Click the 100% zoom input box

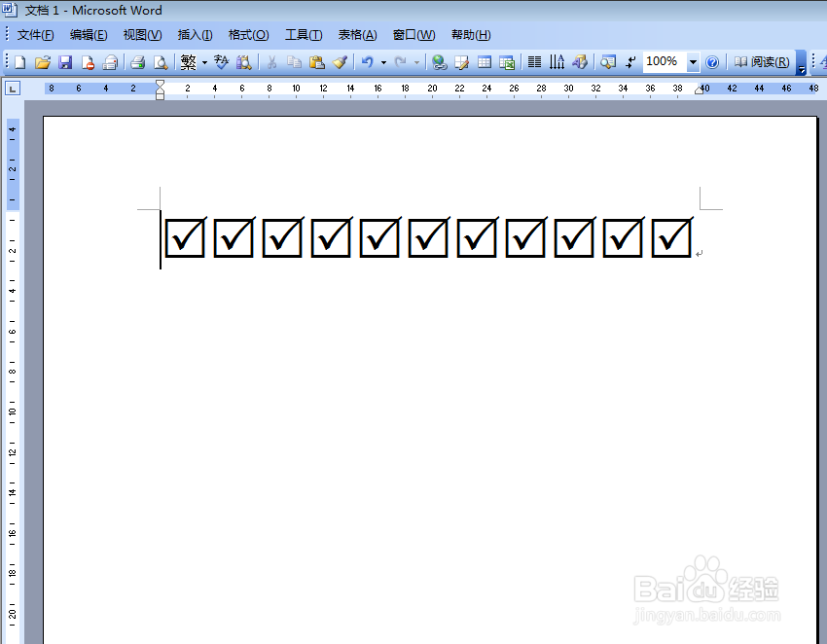coord(664,61)
